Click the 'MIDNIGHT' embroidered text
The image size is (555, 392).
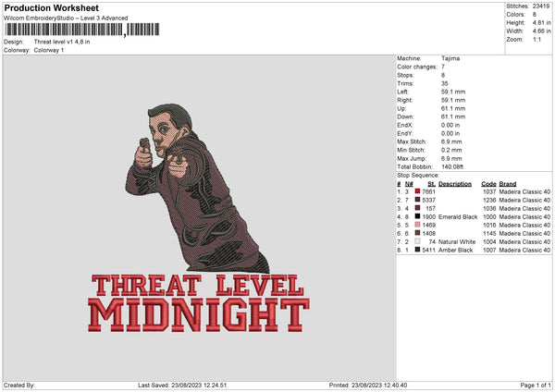199,315
